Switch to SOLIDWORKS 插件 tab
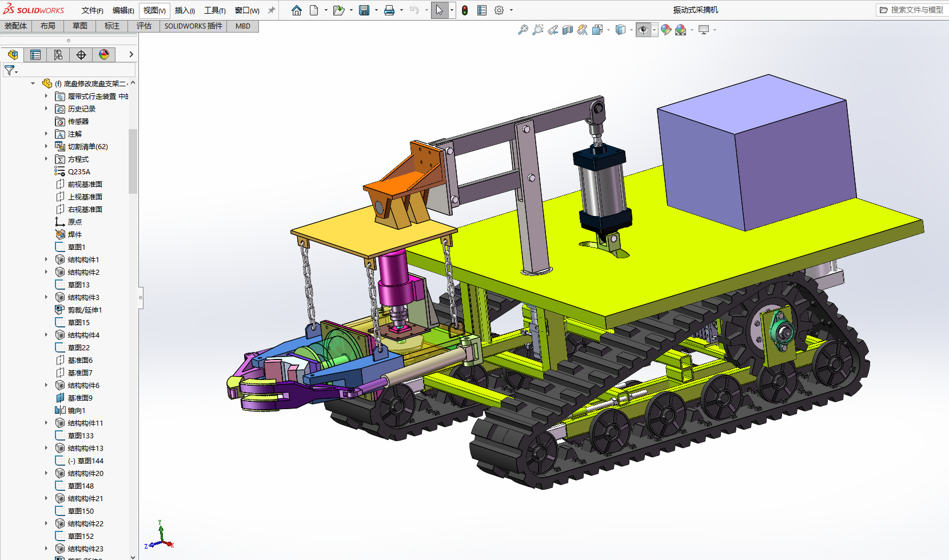Viewport: 949px width, 560px height. tap(193, 26)
